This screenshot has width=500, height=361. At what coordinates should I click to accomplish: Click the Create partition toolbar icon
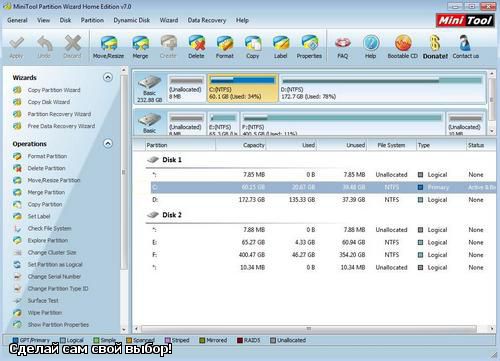pos(168,43)
